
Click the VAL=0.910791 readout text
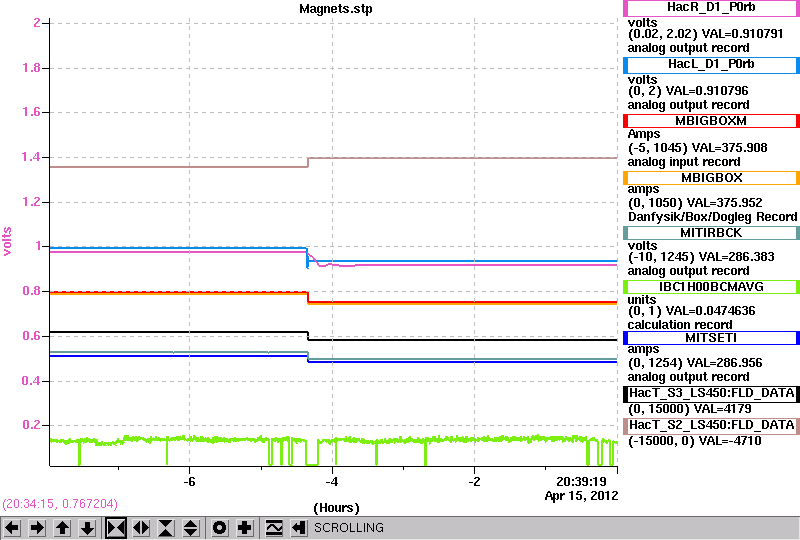tap(742, 34)
